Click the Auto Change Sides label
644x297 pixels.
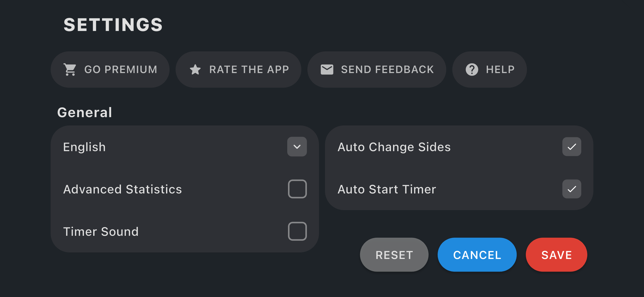[394, 147]
